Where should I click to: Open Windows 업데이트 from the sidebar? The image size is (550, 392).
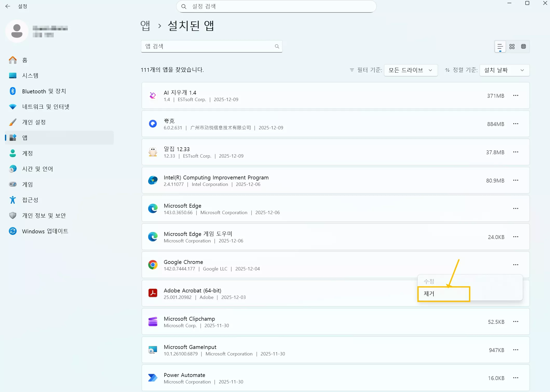45,231
